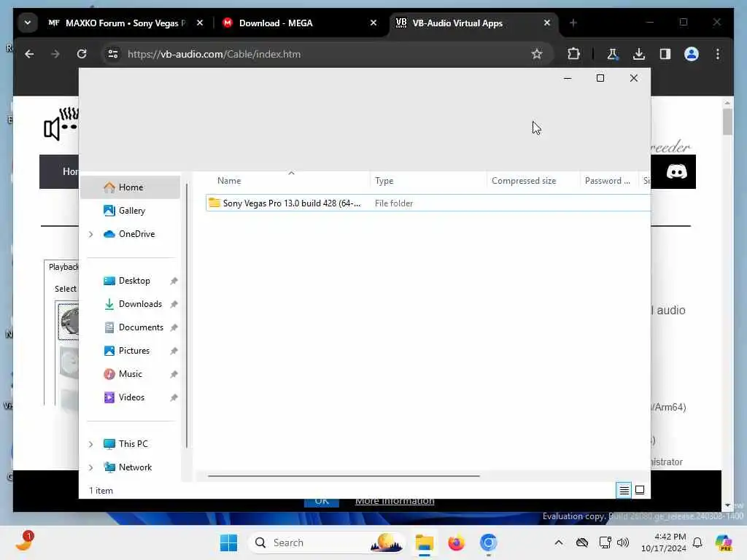Open Chrome Labs flask icon
747x560 pixels.
click(613, 54)
